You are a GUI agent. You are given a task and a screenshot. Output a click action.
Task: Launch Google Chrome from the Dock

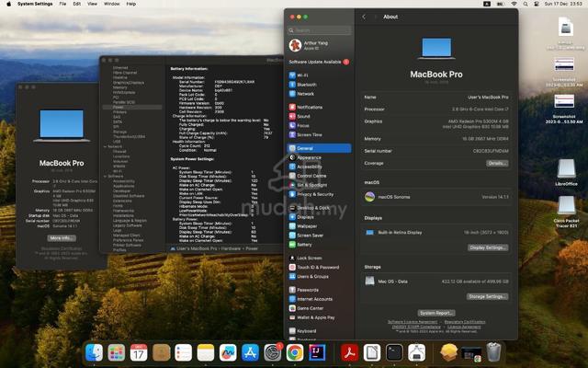click(x=295, y=352)
